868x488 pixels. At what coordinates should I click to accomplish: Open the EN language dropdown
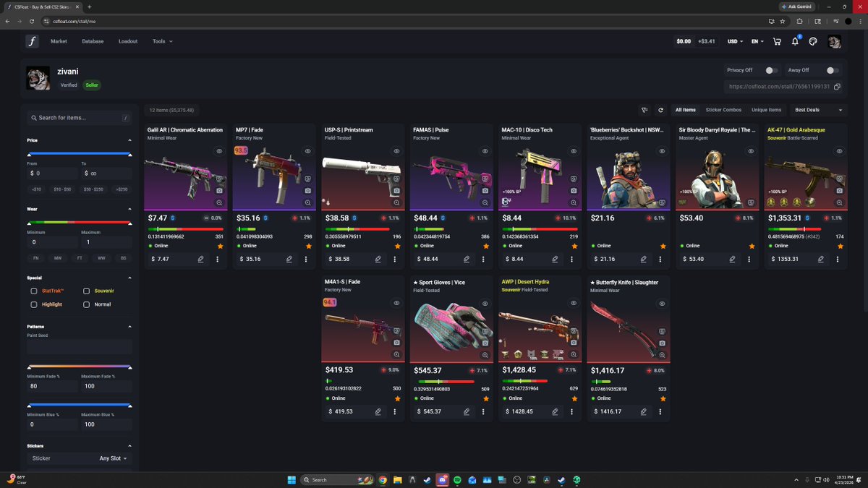tap(757, 41)
